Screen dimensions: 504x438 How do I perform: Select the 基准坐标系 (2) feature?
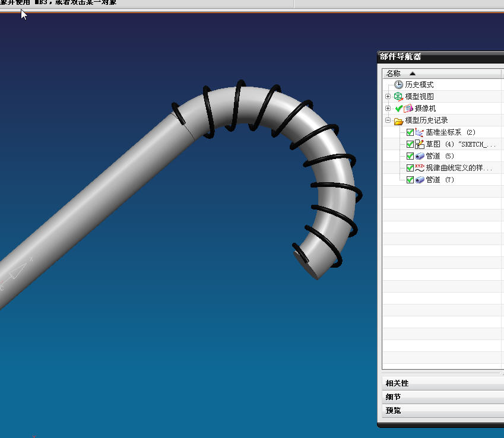451,132
